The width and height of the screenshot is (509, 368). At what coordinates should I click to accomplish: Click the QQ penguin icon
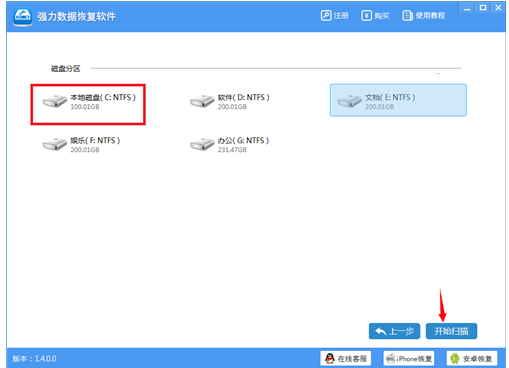click(x=330, y=358)
